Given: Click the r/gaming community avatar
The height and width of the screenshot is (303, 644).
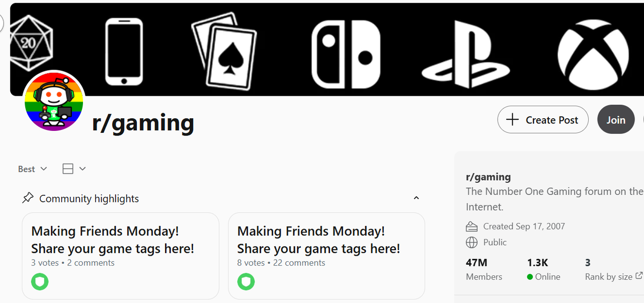Looking at the screenshot, I should pyautogui.click(x=54, y=101).
